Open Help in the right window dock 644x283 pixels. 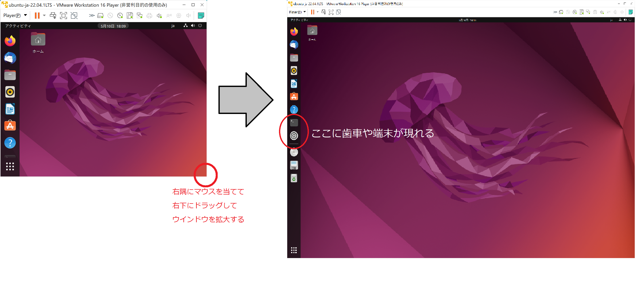[x=294, y=110]
